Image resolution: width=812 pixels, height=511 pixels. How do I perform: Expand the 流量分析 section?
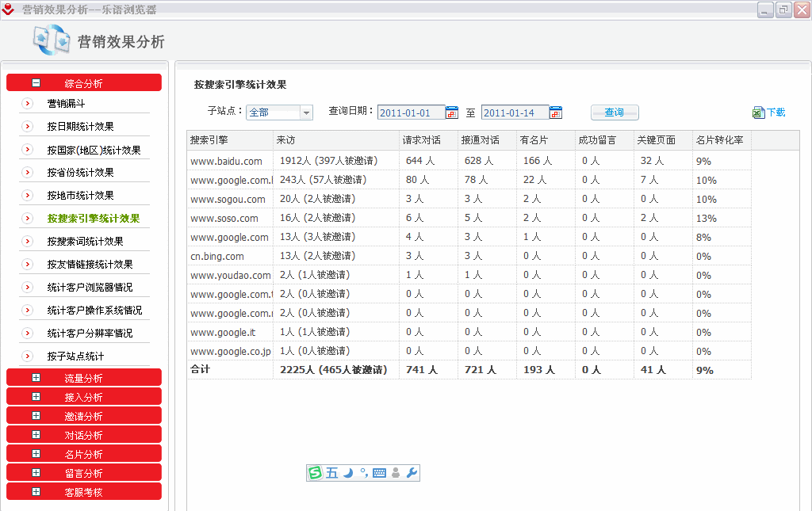click(36, 378)
